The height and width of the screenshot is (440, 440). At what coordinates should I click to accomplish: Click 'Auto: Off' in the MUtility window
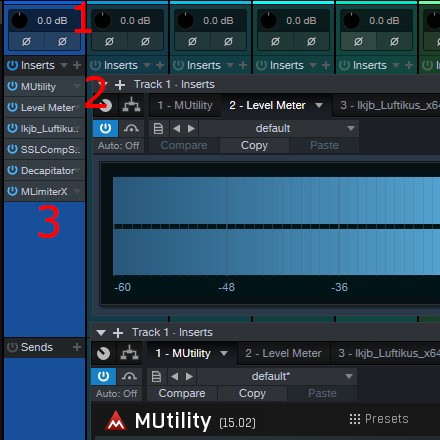pos(117,394)
